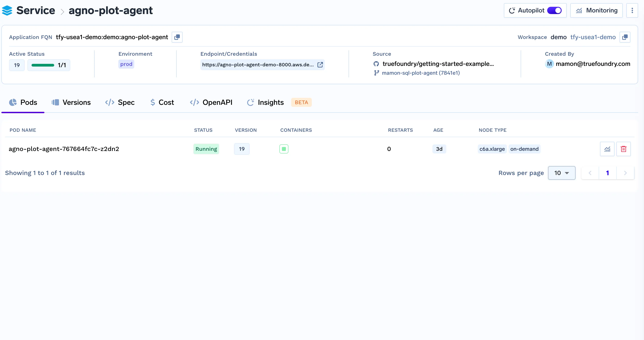
Task: Open endpoint URL via external link icon
Action: tap(320, 65)
